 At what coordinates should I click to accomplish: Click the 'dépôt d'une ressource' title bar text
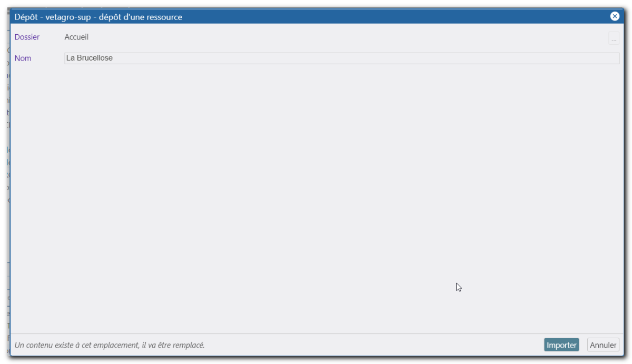pos(141,17)
